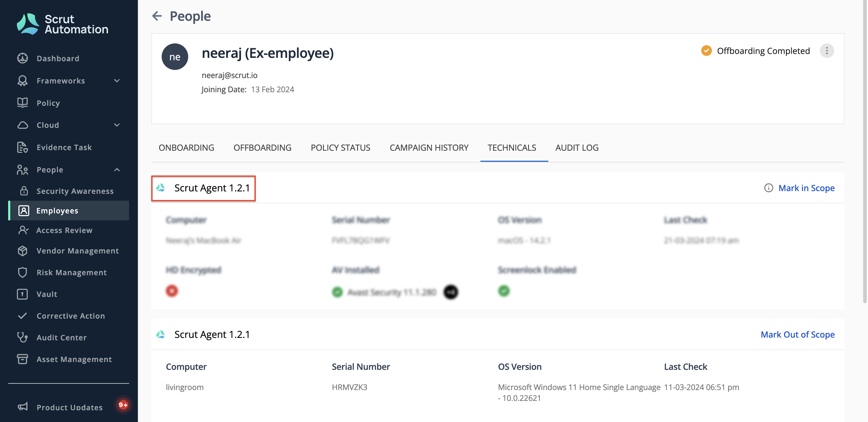Click the Risk Management shield icon

(x=23, y=272)
